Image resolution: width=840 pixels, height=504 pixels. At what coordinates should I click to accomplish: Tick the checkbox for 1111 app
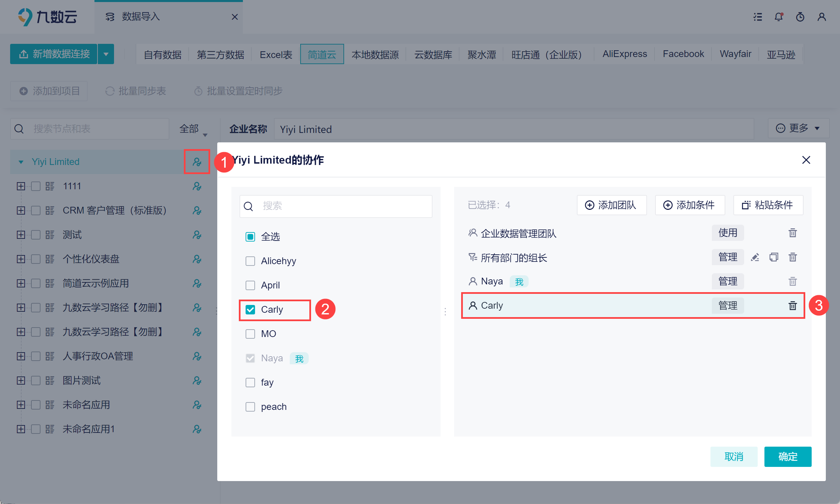36,186
